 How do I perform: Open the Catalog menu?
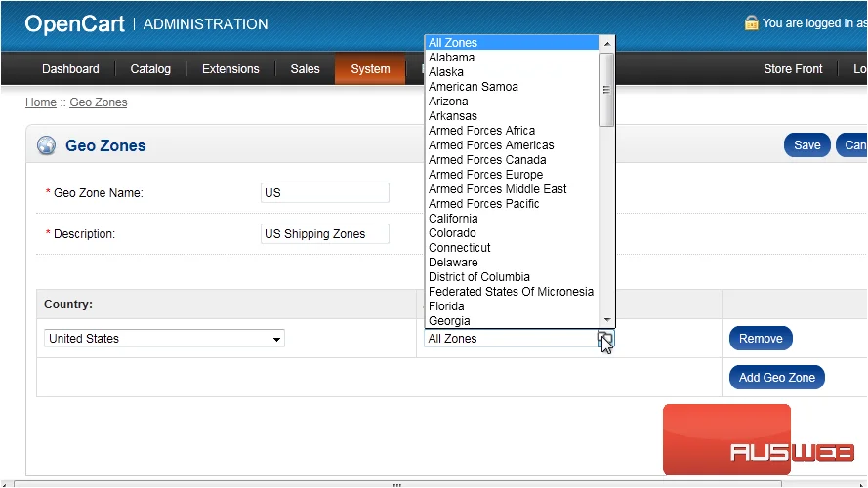click(x=150, y=69)
